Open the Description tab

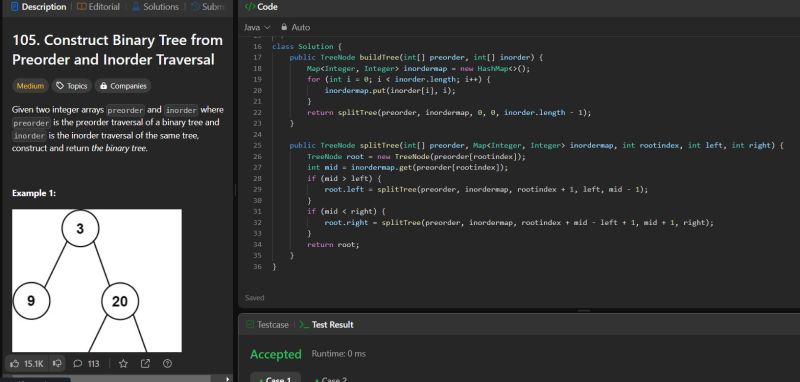[38, 7]
